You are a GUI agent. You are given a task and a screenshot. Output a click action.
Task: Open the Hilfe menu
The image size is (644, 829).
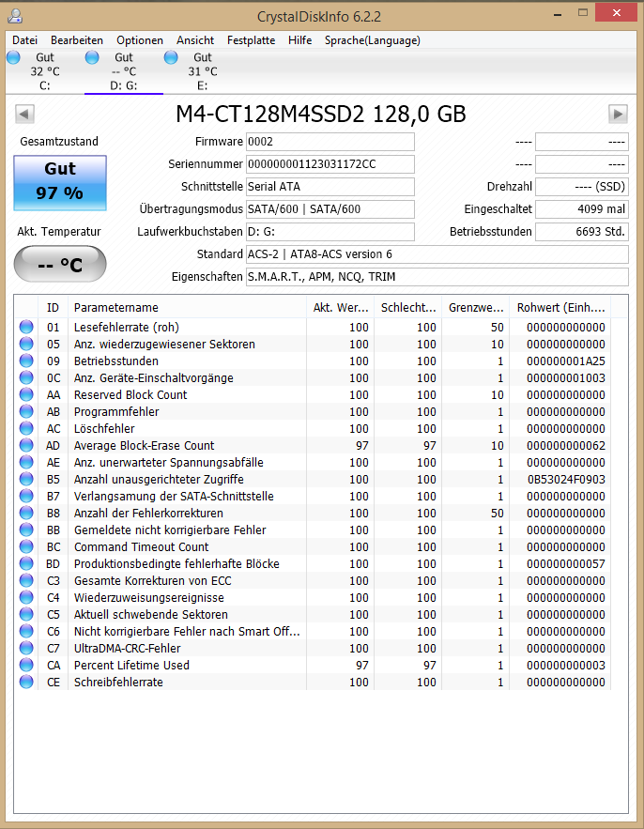299,40
